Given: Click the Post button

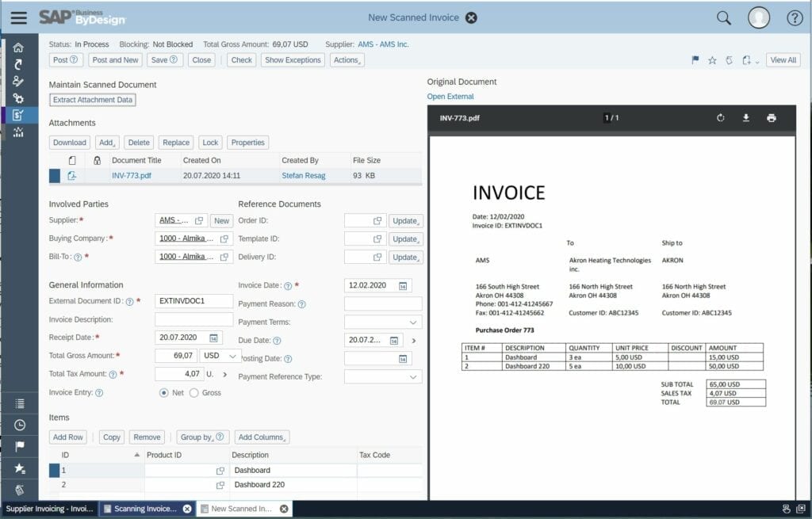Looking at the screenshot, I should click(65, 60).
